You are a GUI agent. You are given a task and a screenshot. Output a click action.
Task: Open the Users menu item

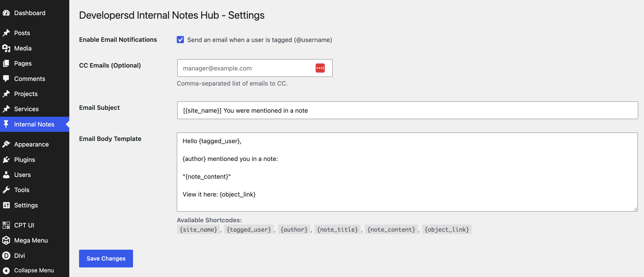pyautogui.click(x=34, y=175)
